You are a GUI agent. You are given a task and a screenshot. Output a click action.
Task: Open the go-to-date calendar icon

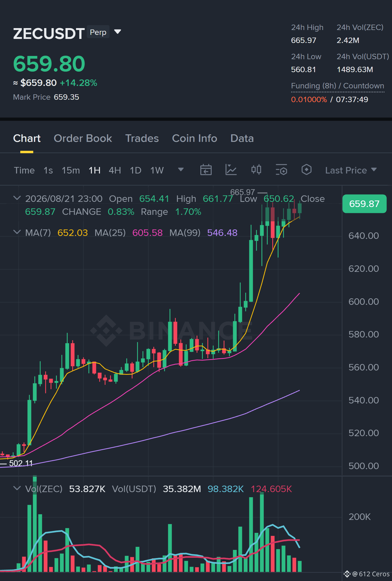pyautogui.click(x=206, y=170)
